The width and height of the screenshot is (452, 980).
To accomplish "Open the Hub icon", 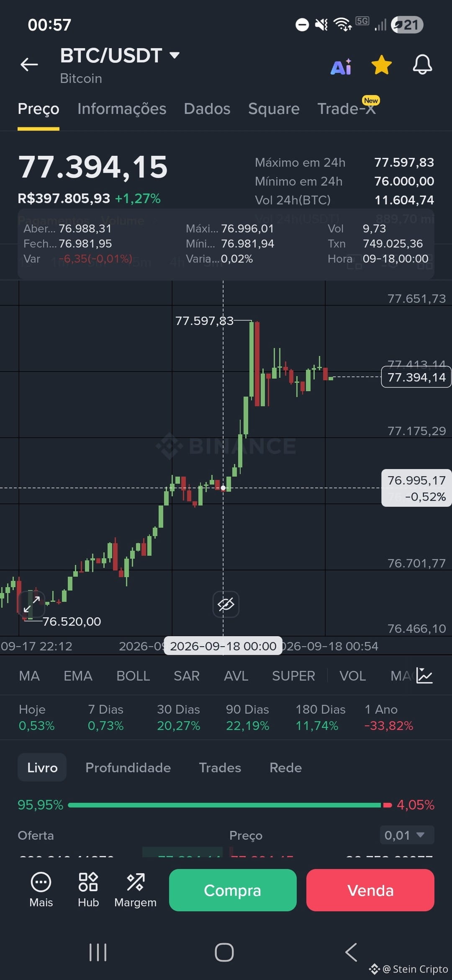I will point(88,890).
